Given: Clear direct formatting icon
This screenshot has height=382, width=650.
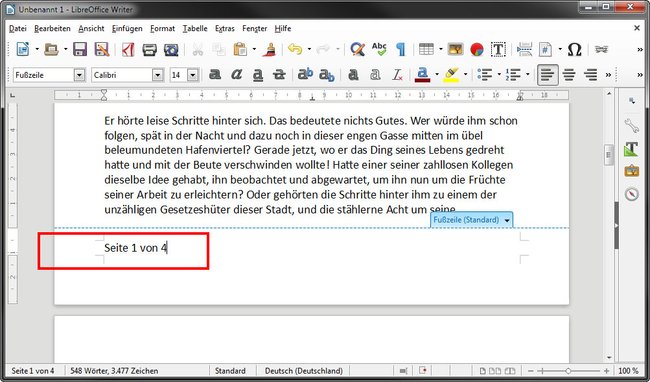Looking at the screenshot, I should click(x=397, y=75).
